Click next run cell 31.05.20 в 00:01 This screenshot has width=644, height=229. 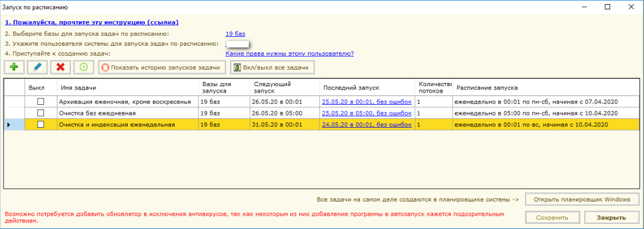point(285,125)
